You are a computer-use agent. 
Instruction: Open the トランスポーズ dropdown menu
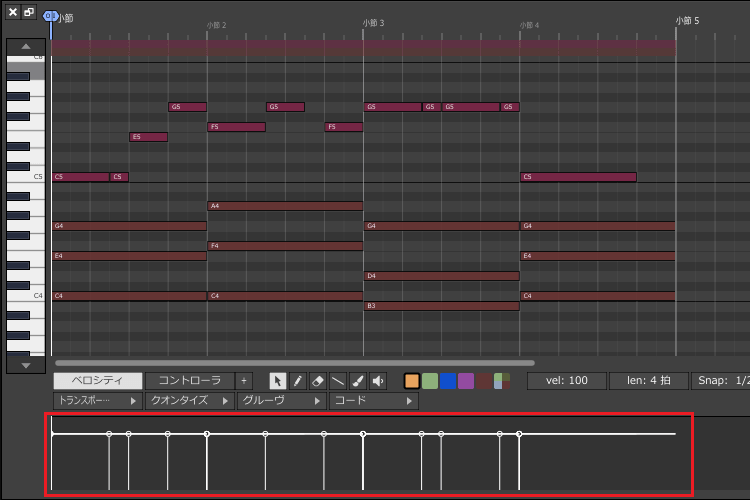coord(98,401)
